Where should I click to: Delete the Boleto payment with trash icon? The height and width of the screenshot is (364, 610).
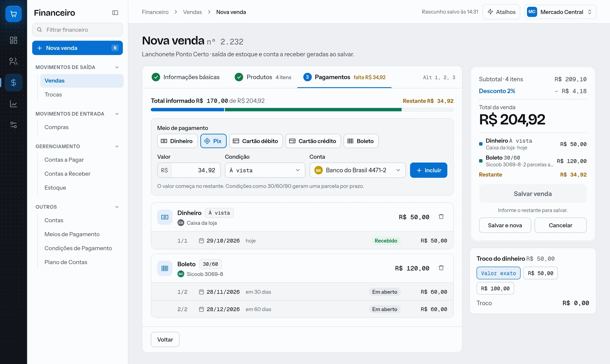(441, 268)
